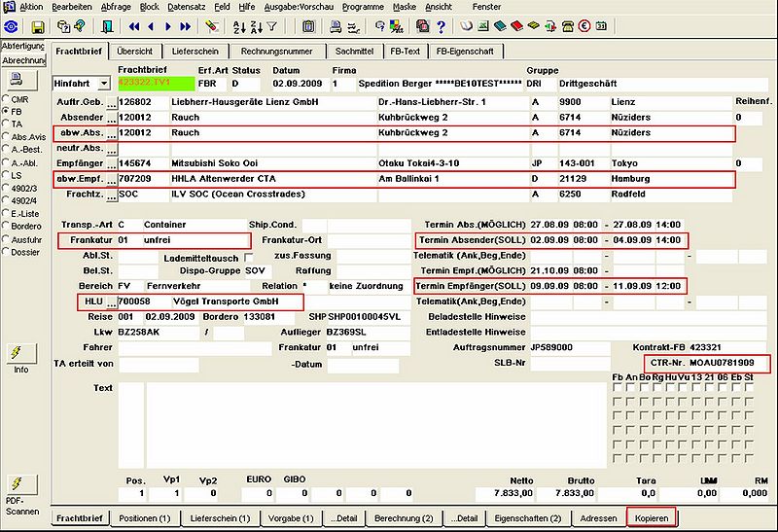Jump to last record double-arrow icon
Screen dimensions: 778x532
pos(185,27)
